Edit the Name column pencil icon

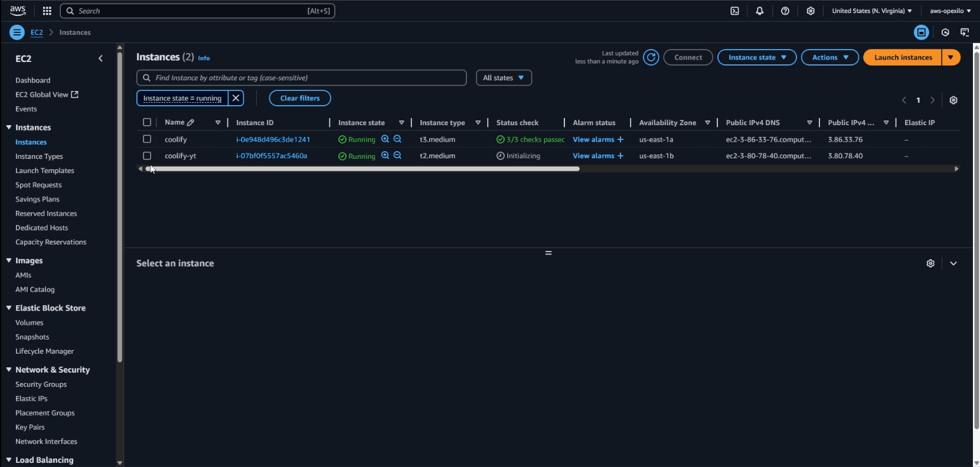(x=191, y=123)
